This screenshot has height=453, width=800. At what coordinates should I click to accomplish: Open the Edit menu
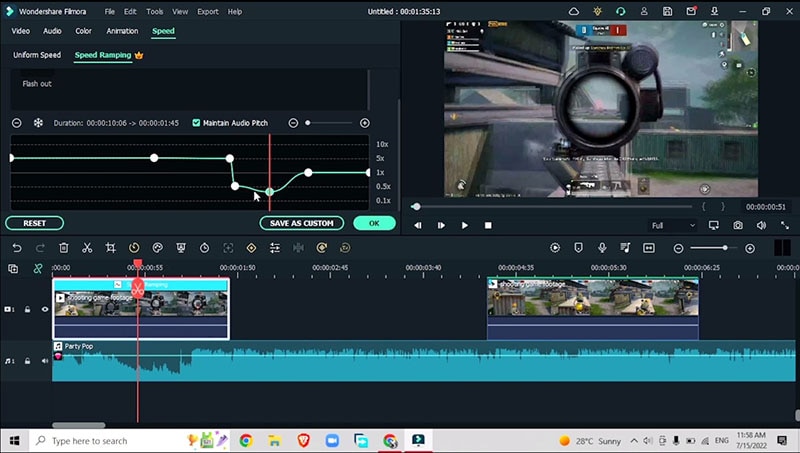[x=130, y=11]
